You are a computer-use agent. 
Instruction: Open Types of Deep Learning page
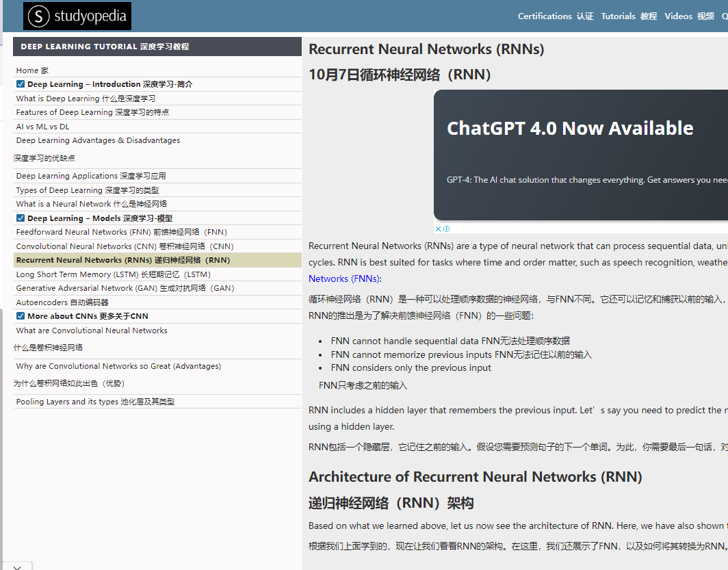click(88, 190)
